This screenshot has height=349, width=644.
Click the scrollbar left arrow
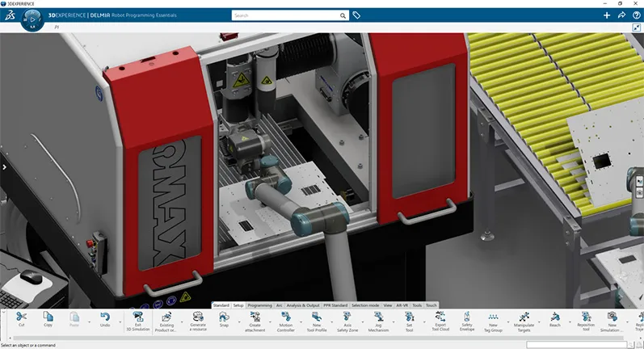pyautogui.click(x=10, y=338)
